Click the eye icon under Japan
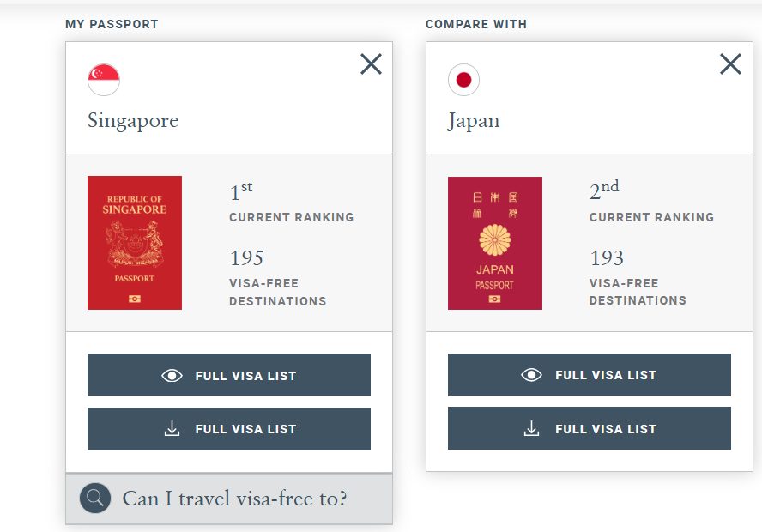Screen dimensions: 762x532 (532, 375)
